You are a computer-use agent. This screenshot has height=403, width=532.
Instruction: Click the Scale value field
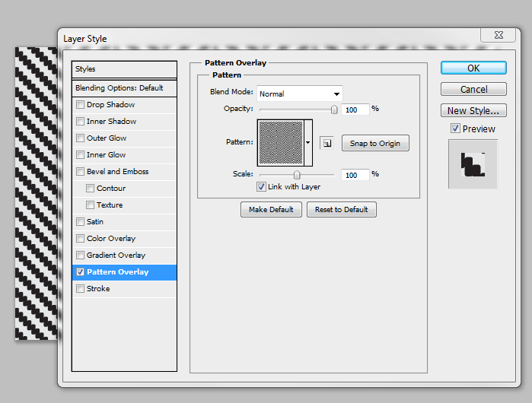pos(355,175)
